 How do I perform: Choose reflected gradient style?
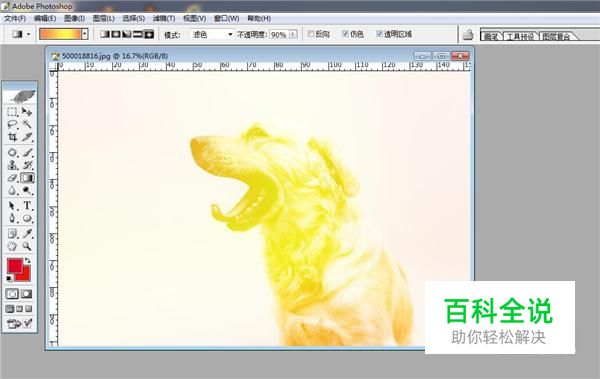pos(138,34)
